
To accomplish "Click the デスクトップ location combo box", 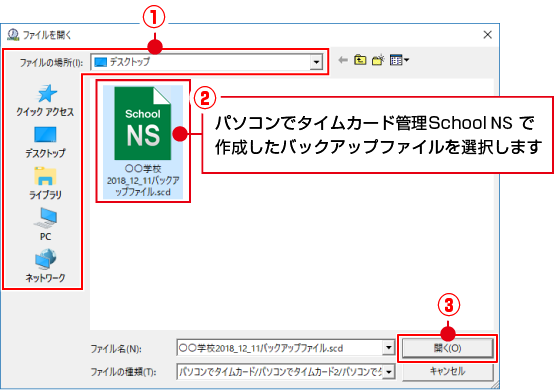I will tap(207, 63).
